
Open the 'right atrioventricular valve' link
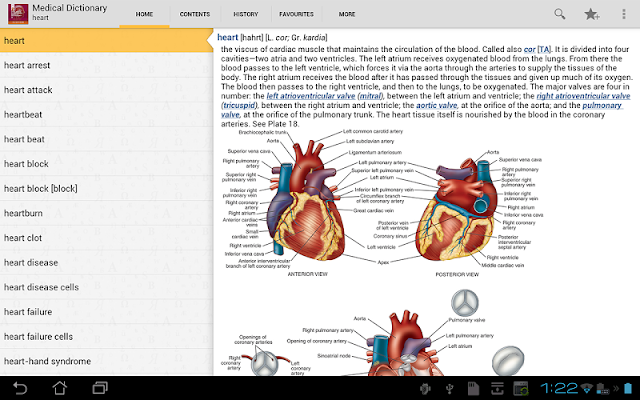point(583,96)
